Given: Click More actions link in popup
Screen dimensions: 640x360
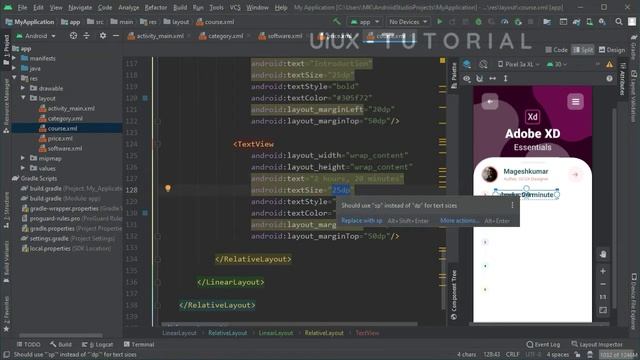Looking at the screenshot, I should tap(459, 220).
